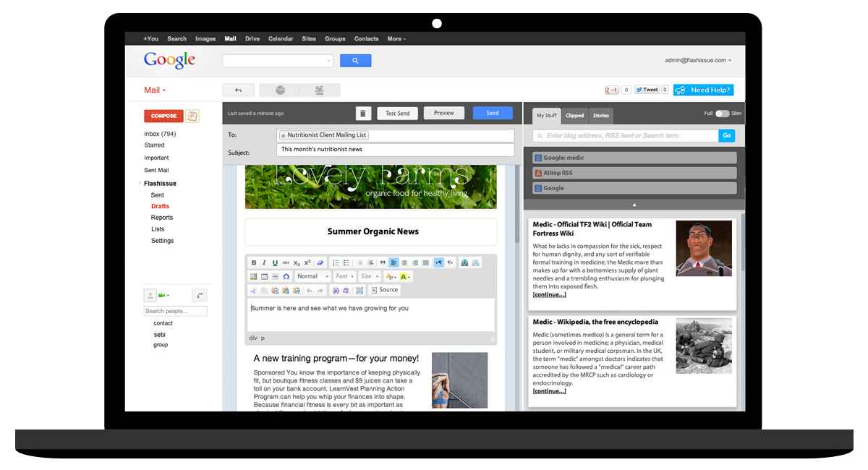Set text direction right to left
Image resolution: width=868 pixels, height=470 pixels.
[x=450, y=262]
